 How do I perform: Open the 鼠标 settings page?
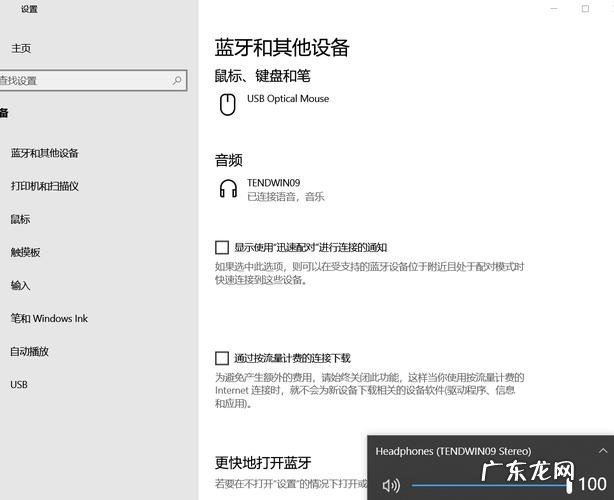(20, 219)
